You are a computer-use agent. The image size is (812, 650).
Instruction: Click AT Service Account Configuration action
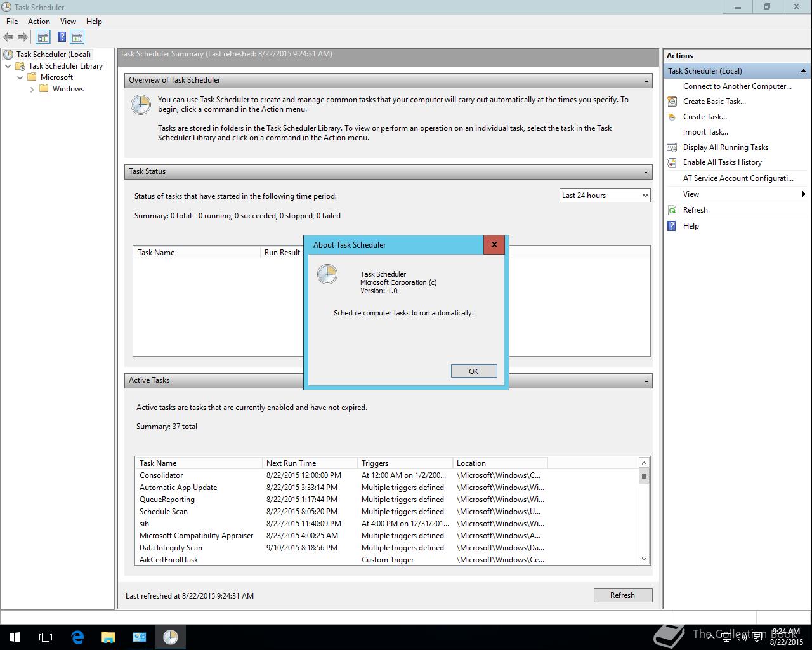click(738, 178)
